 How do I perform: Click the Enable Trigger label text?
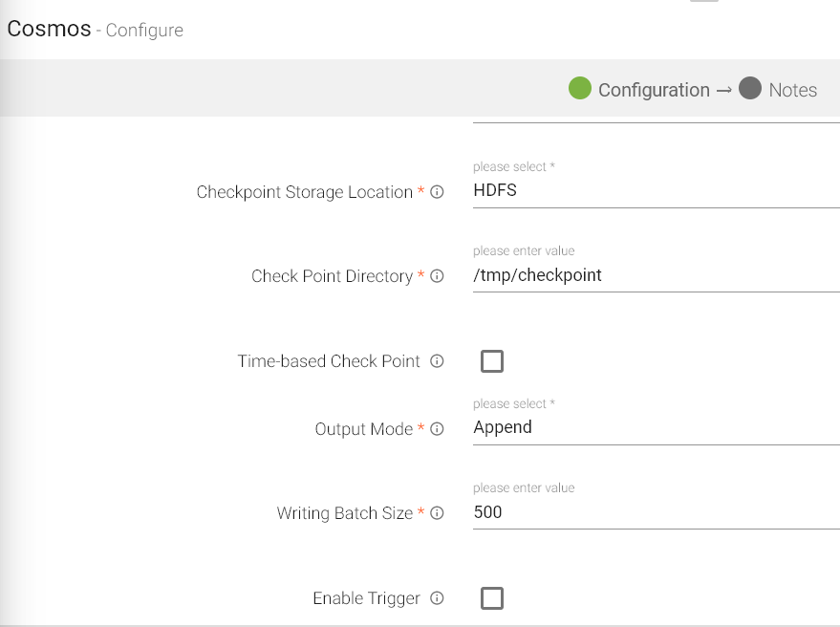(x=366, y=598)
